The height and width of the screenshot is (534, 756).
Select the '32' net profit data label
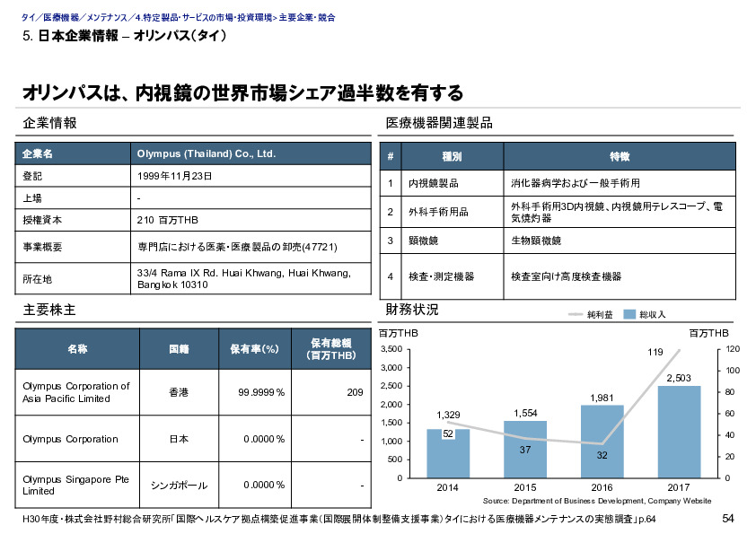[602, 455]
